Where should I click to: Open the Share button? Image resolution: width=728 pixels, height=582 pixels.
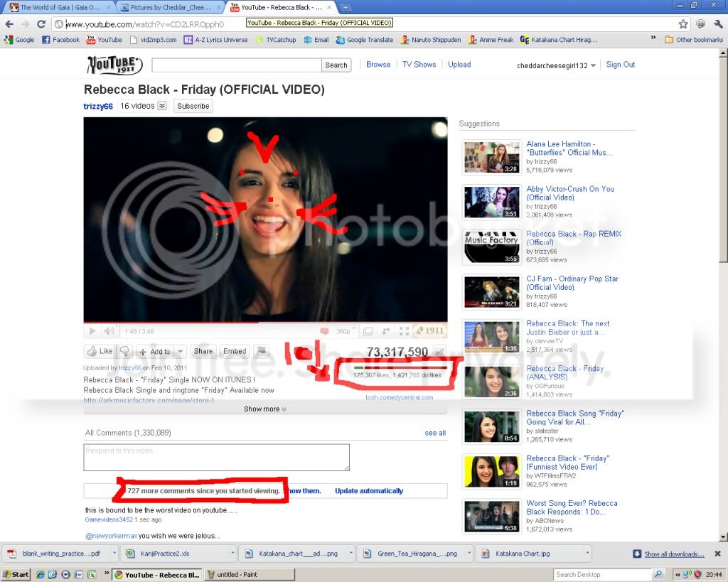(203, 351)
